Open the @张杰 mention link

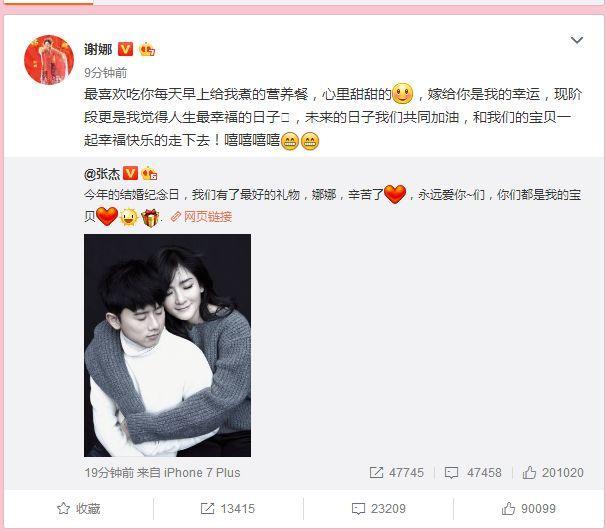pyautogui.click(x=102, y=174)
